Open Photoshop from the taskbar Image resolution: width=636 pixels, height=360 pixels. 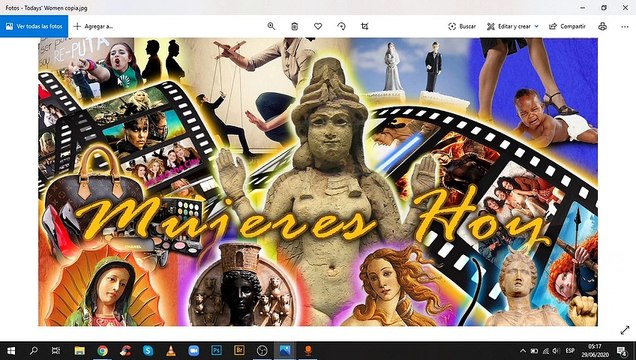pyautogui.click(x=217, y=351)
